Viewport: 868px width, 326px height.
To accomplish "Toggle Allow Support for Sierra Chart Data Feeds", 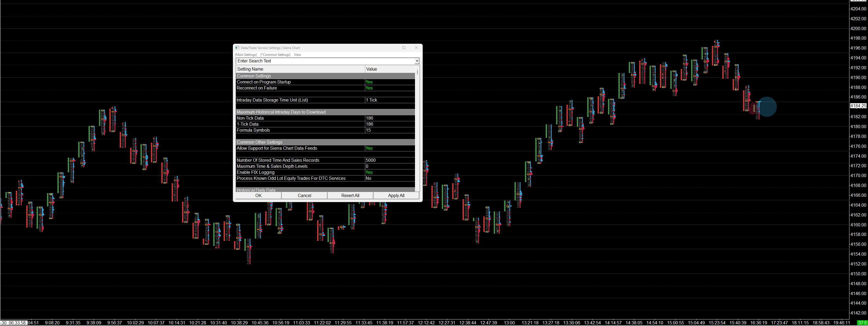I will [369, 148].
